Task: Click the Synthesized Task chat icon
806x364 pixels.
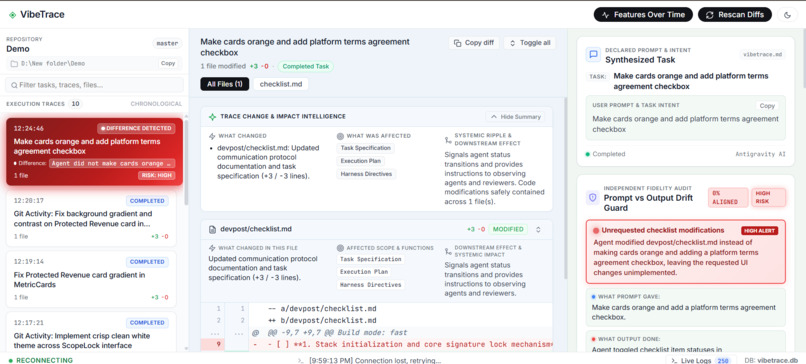Action: click(594, 54)
